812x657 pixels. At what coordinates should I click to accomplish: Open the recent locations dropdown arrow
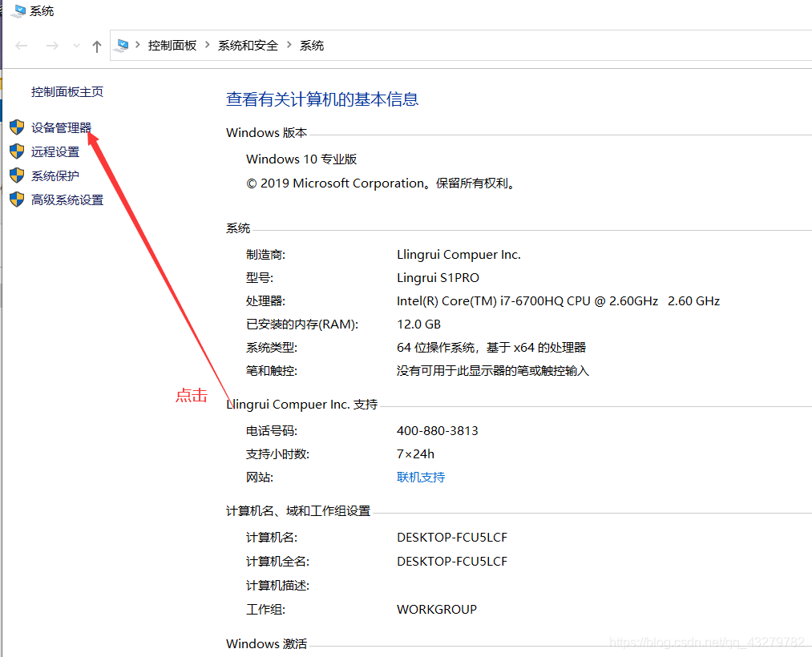click(x=77, y=46)
